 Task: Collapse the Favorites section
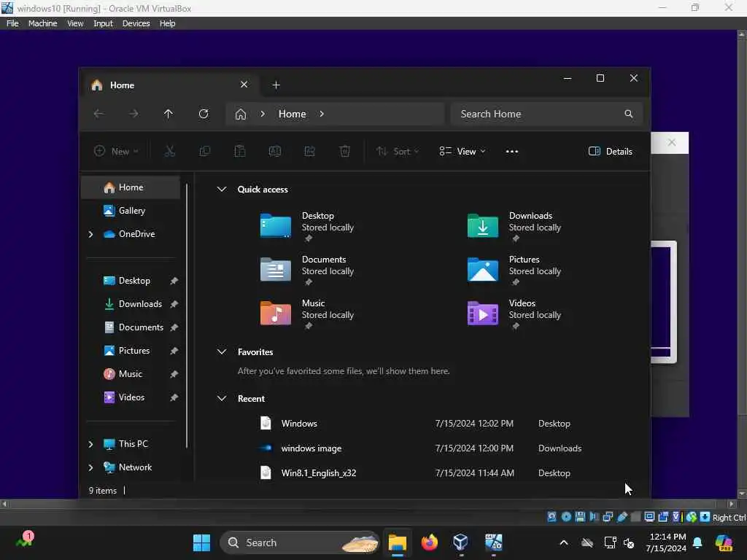[x=222, y=351]
